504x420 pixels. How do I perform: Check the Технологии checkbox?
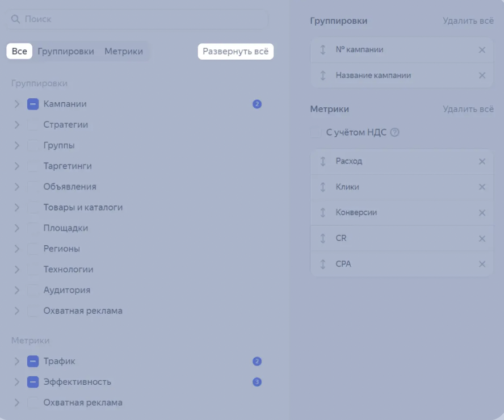[x=33, y=269]
